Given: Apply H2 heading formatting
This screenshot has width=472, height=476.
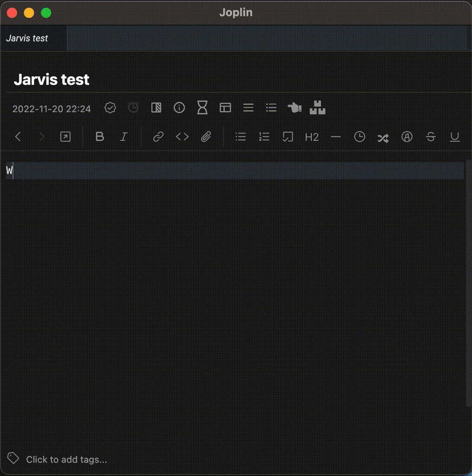Looking at the screenshot, I should point(311,137).
